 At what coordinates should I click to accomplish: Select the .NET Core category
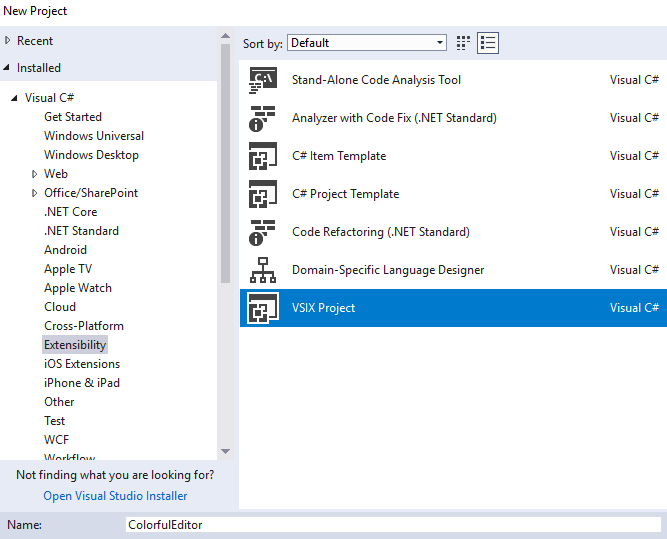point(71,211)
